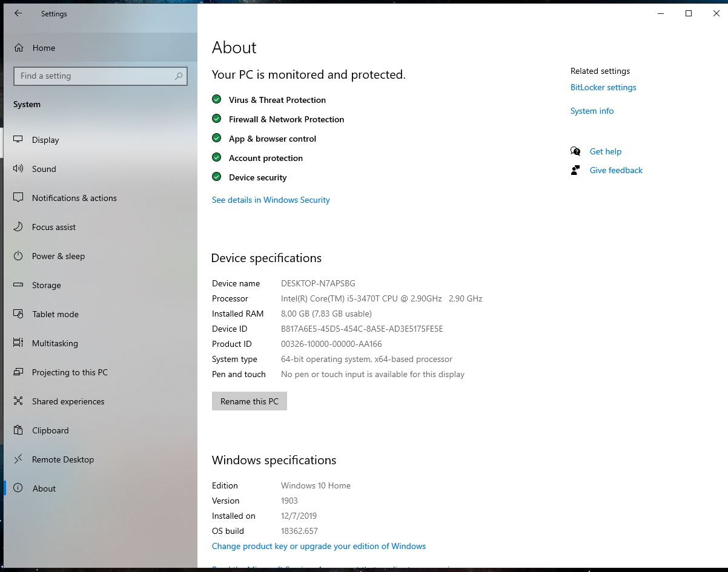The image size is (728, 572).
Task: Click the Give feedback link
Action: (616, 170)
